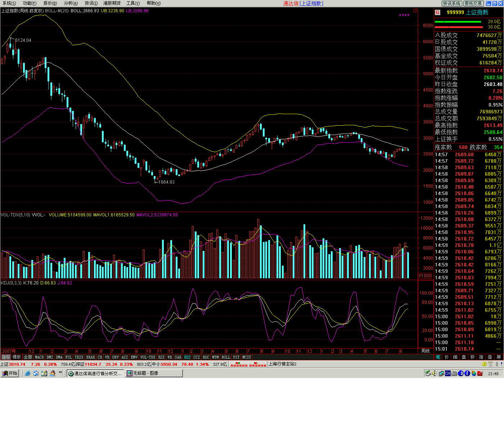Click the X1000 volume scale label
The image size is (504, 432).
(425, 276)
